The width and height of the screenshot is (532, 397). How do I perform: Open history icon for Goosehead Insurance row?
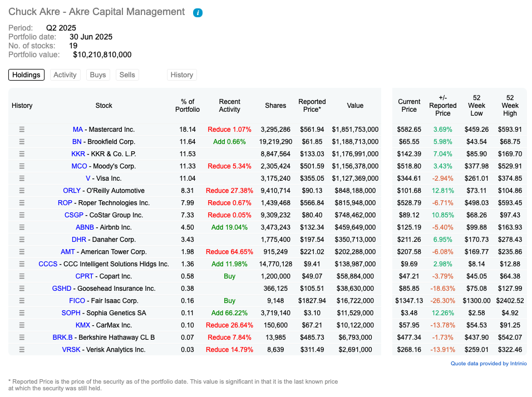pos(22,289)
